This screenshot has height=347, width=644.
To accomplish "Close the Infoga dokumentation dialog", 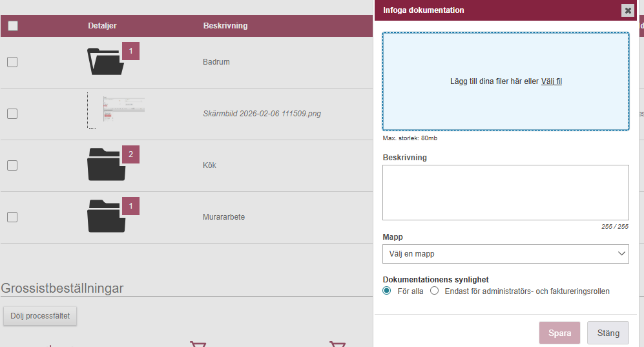I will pyautogui.click(x=627, y=10).
